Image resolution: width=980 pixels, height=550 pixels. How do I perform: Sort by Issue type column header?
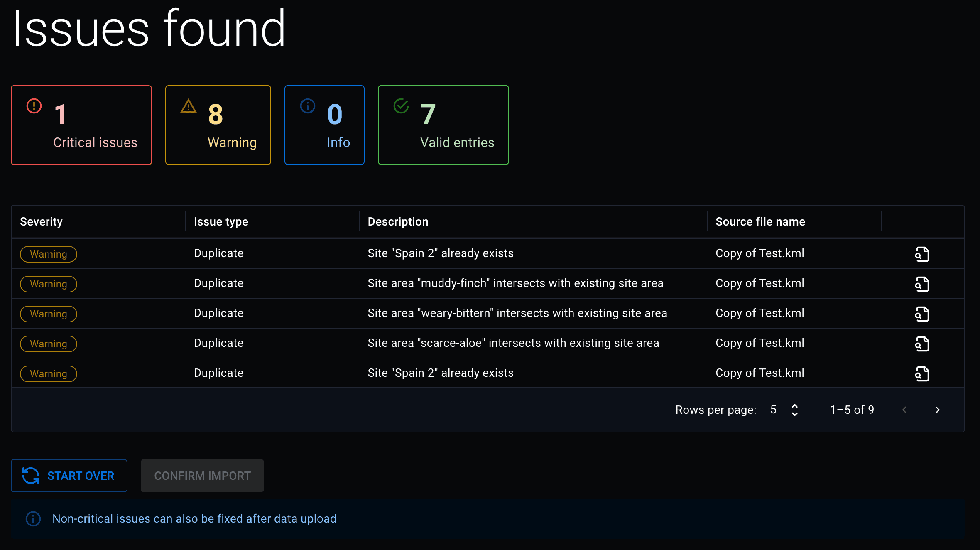[221, 221]
